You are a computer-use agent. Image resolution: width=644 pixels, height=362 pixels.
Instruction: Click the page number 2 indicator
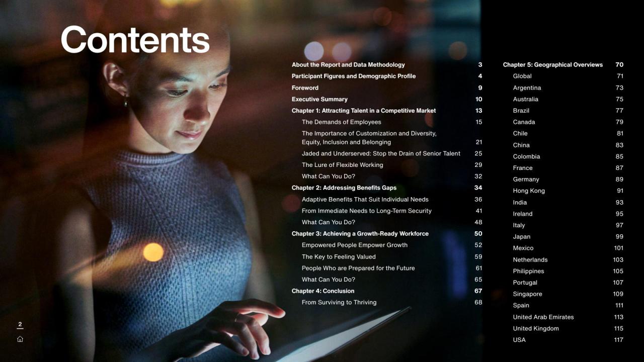20,325
